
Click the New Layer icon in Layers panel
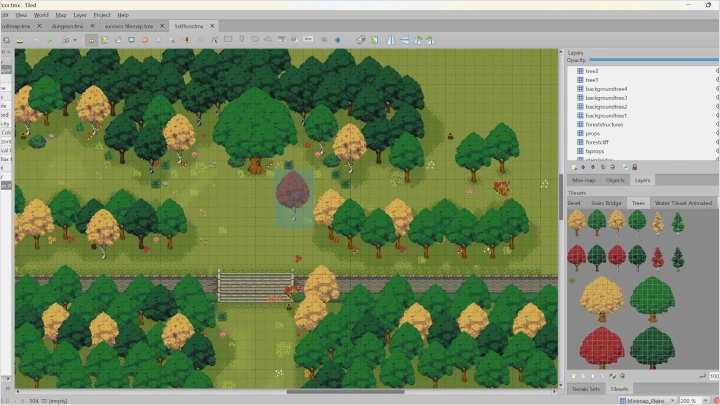[x=572, y=167]
